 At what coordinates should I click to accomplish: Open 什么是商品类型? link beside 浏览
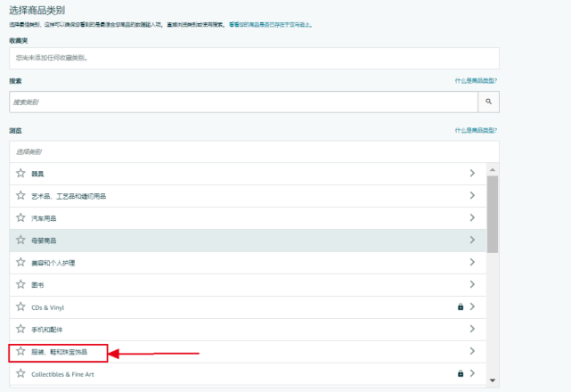[x=476, y=130]
